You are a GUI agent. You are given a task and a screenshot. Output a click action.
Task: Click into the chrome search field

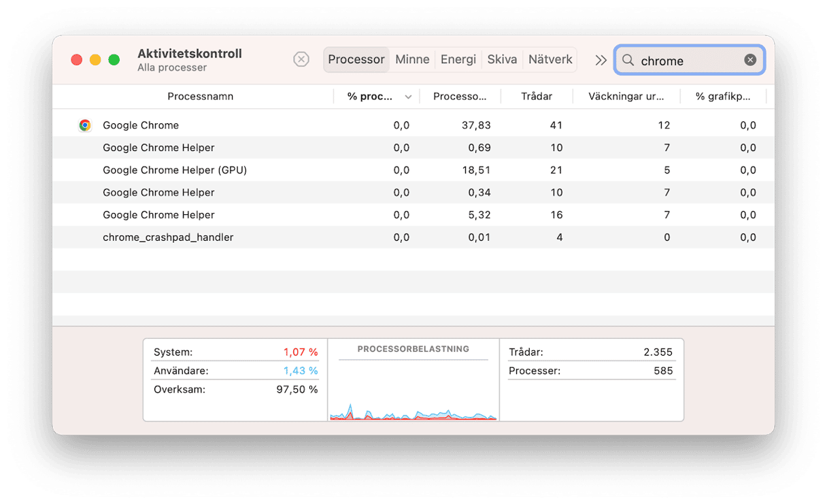[687, 61]
